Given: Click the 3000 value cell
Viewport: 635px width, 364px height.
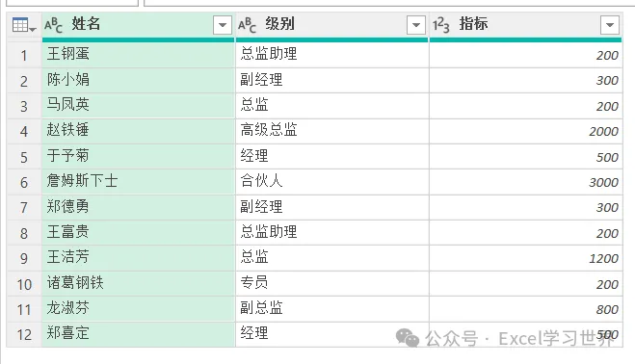Looking at the screenshot, I should 526,182.
